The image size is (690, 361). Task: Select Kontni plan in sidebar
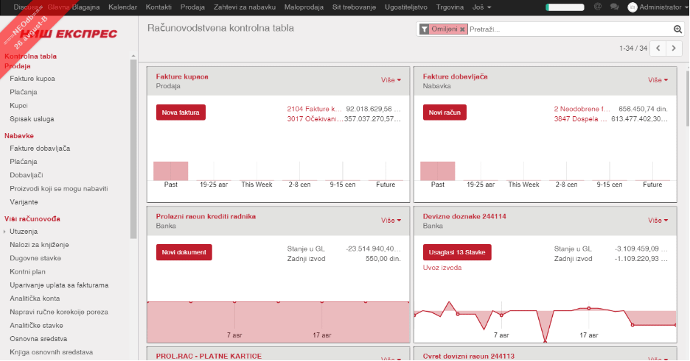pos(27,272)
